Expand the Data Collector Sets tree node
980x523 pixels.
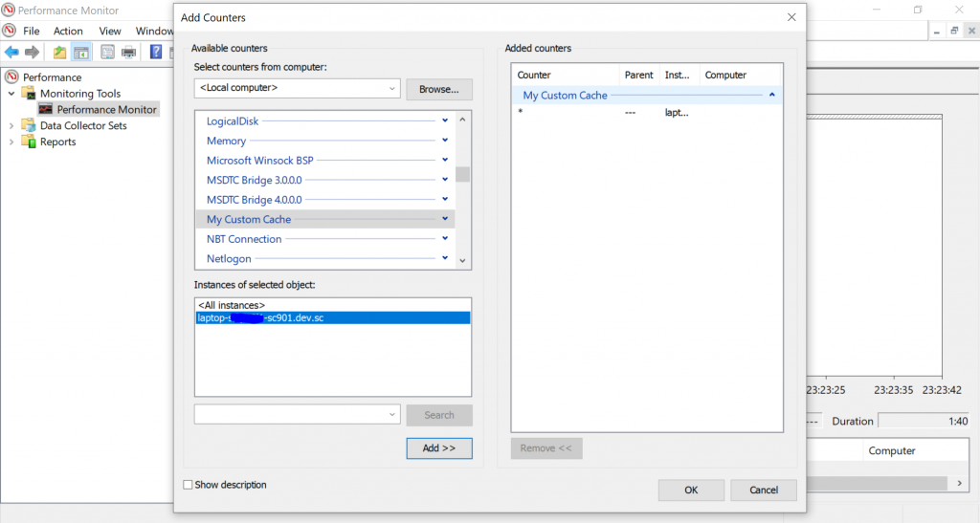click(x=11, y=125)
